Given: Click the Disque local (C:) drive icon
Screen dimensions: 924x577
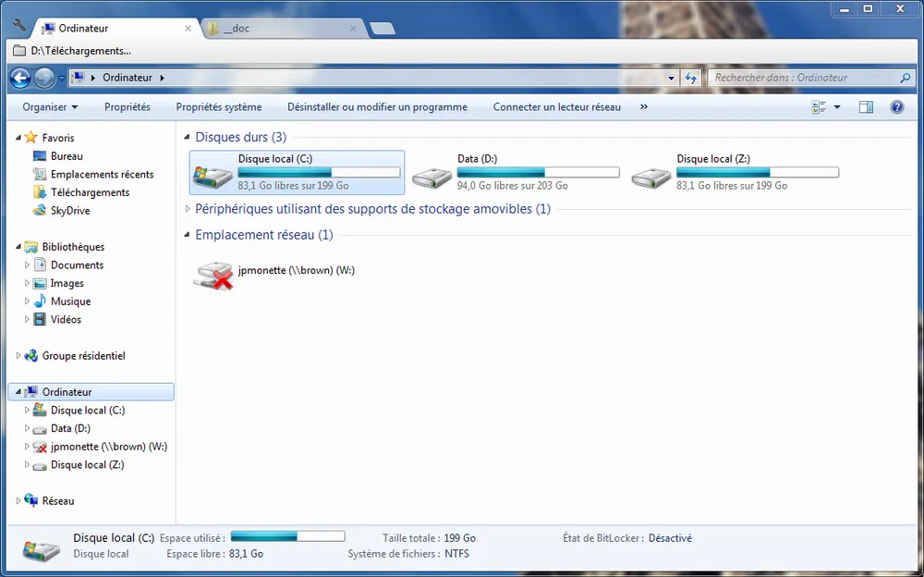Looking at the screenshot, I should (213, 177).
